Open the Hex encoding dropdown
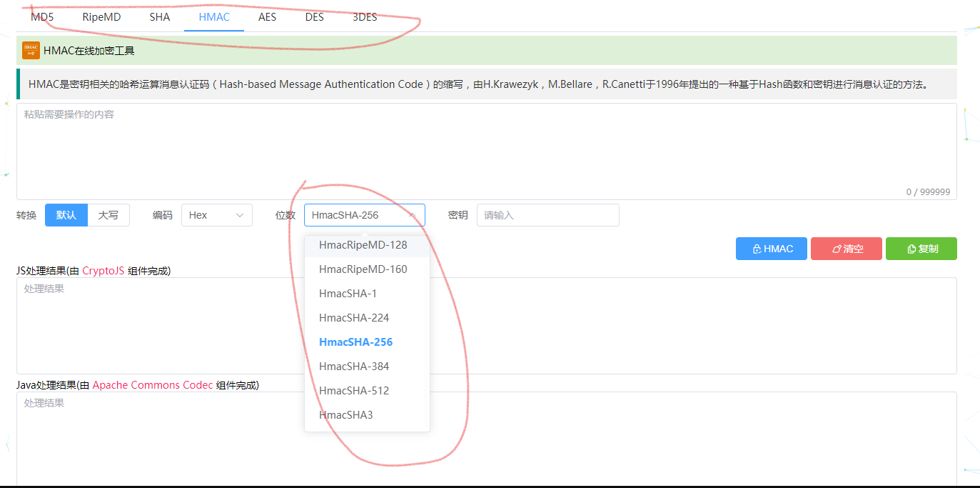 click(216, 215)
